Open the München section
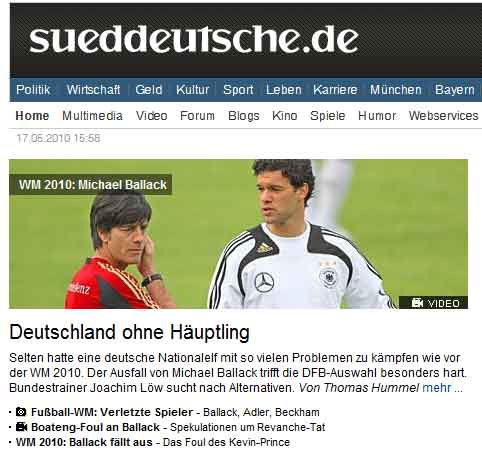This screenshot has height=457, width=482. click(x=396, y=90)
